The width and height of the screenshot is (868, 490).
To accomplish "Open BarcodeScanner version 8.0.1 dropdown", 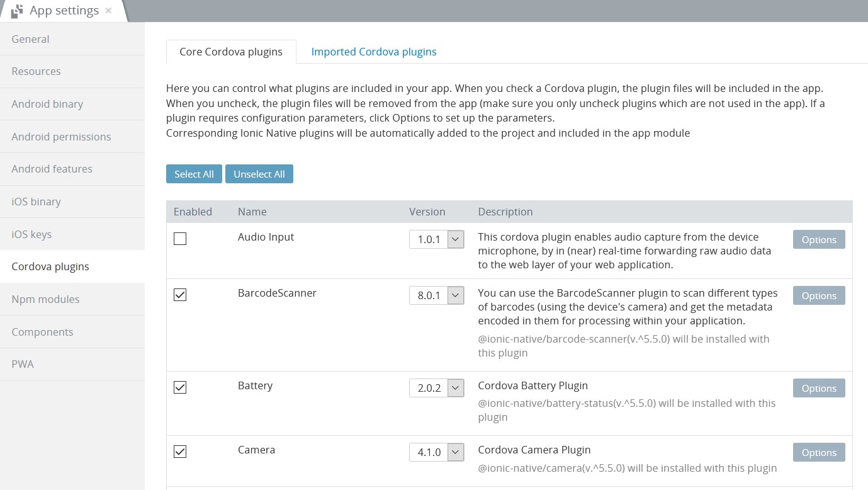I will (437, 295).
